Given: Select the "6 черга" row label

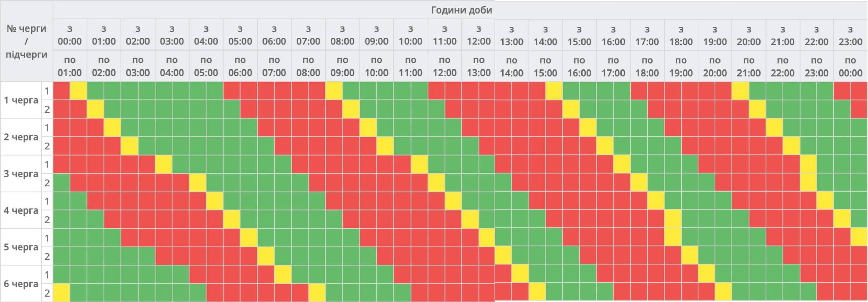Looking at the screenshot, I should (21, 284).
